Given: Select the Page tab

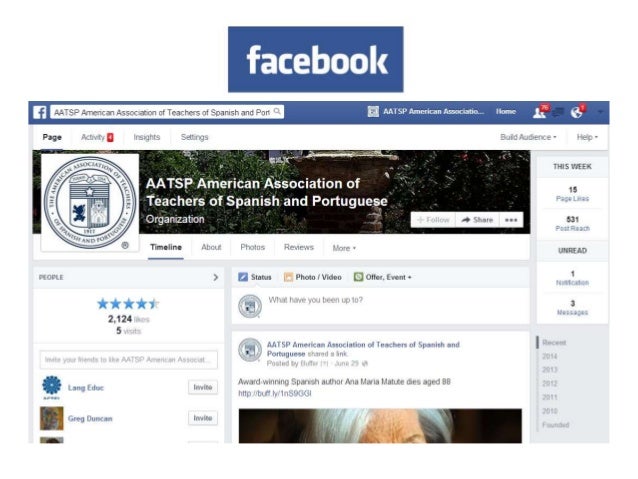Looking at the screenshot, I should [52, 137].
